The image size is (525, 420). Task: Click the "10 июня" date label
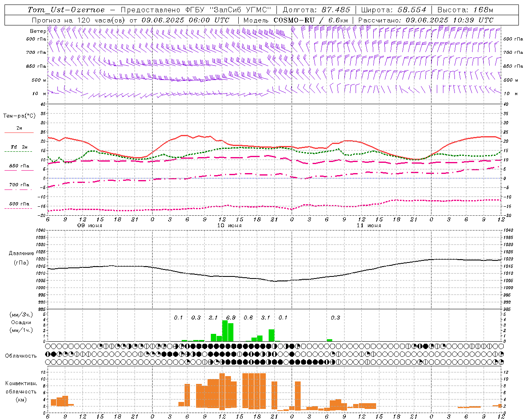[229, 226]
